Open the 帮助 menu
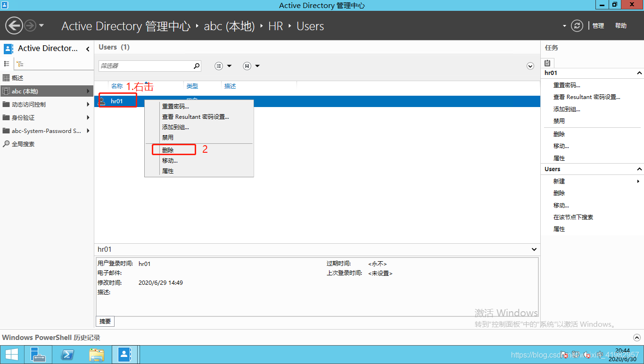 pos(621,25)
